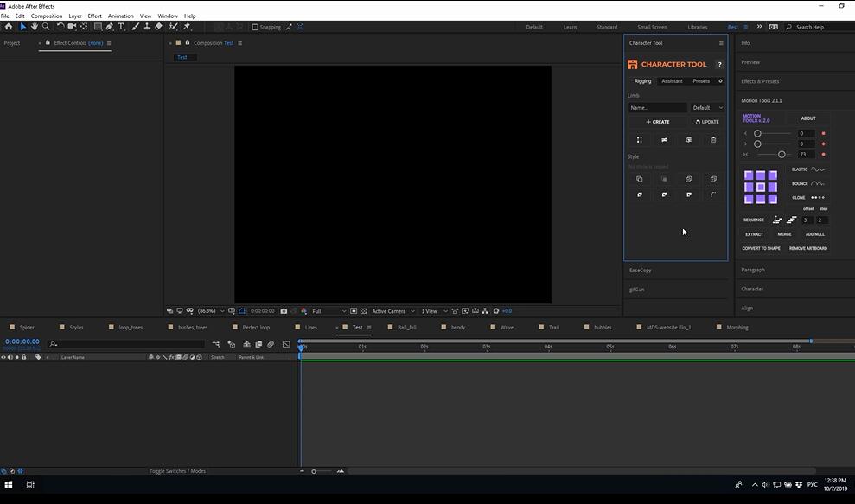The height and width of the screenshot is (504, 855).
Task: Click the Character Tool help question mark
Action: tap(720, 64)
